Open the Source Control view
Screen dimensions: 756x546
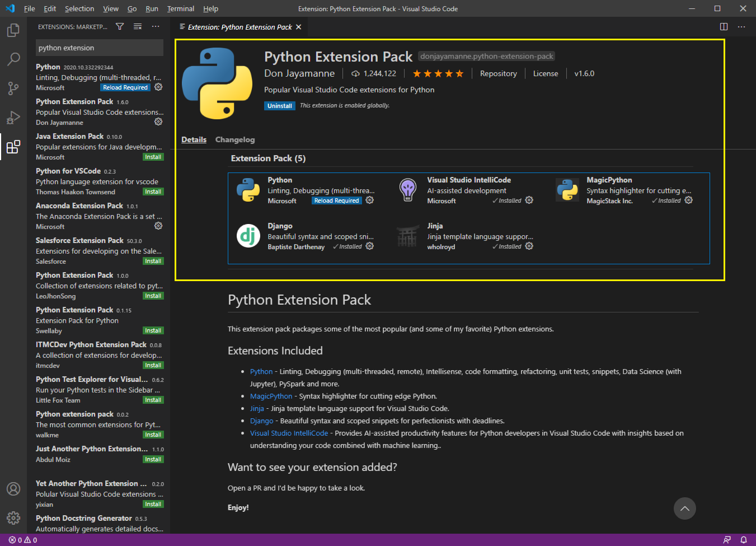[x=13, y=88]
